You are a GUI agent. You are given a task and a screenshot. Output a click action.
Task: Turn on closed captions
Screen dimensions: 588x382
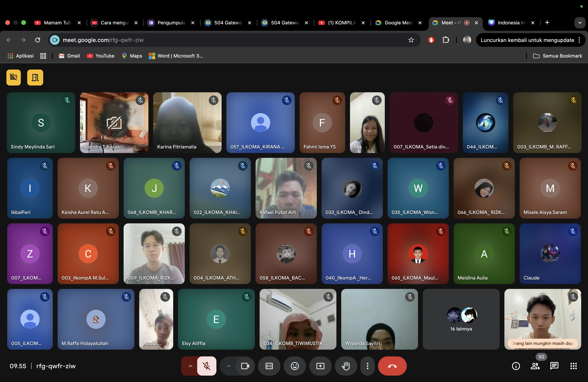coord(269,366)
